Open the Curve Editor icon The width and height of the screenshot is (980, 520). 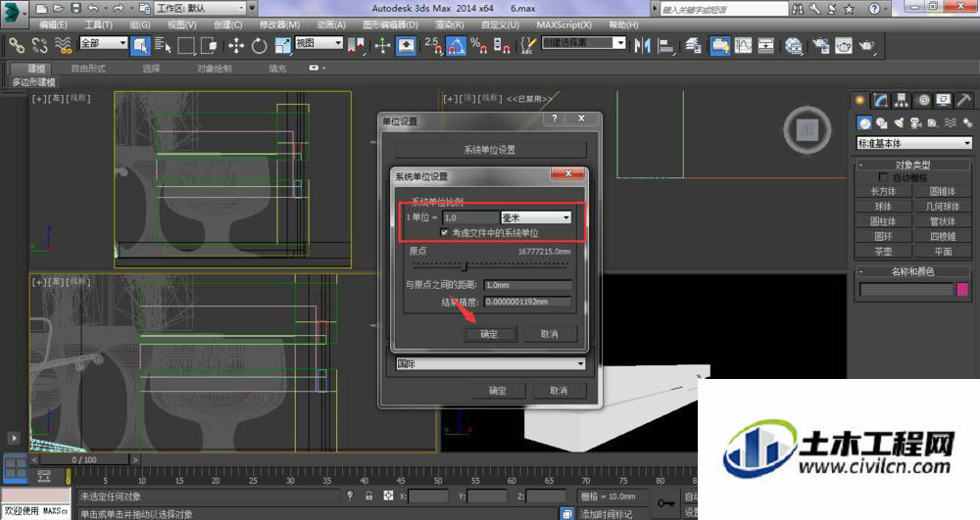[x=743, y=46]
